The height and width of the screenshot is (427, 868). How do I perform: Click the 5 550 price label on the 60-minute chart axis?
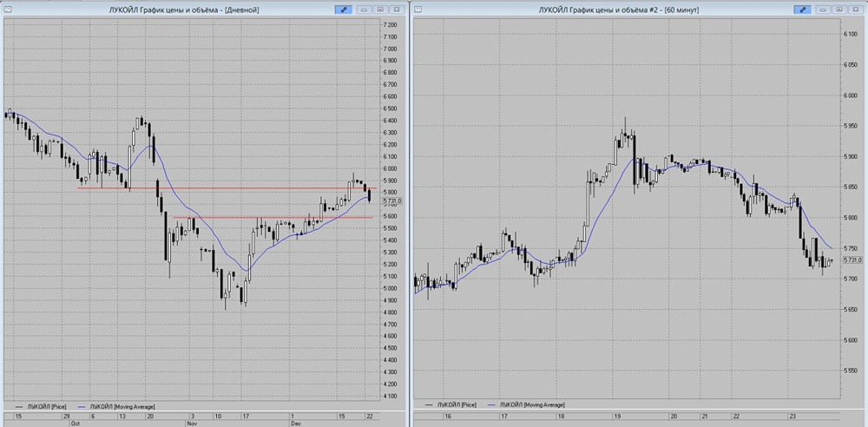850,371
